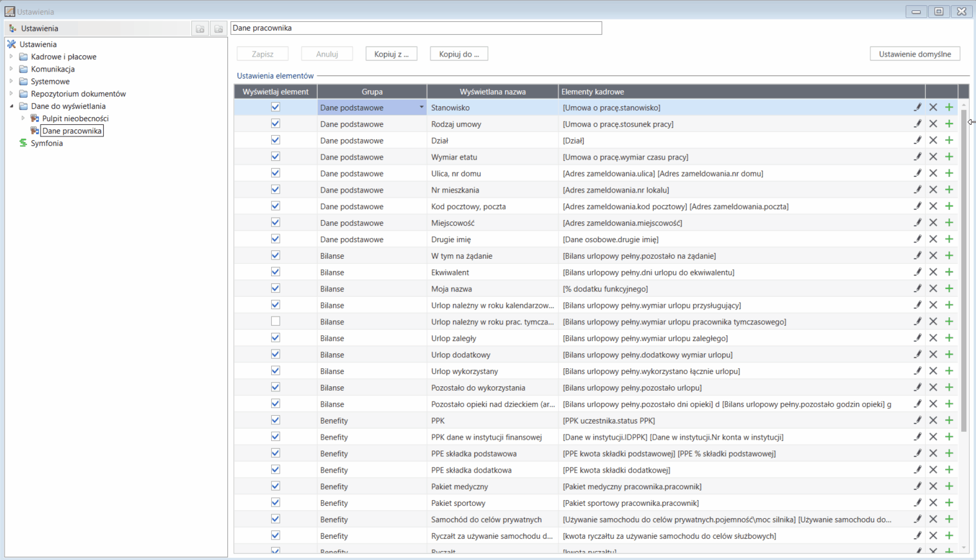The image size is (976, 560).
Task: Add a row below Moja nazwa
Action: 949,288
